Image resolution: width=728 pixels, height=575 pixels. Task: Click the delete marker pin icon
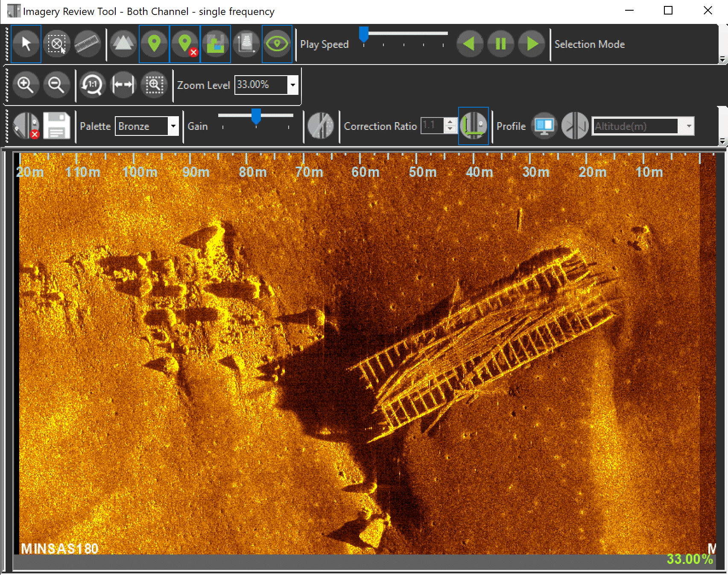pyautogui.click(x=185, y=44)
